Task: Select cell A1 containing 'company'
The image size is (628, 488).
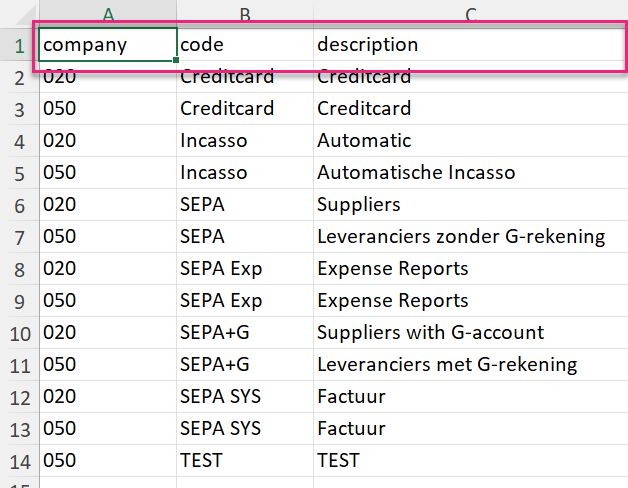Action: tap(108, 44)
